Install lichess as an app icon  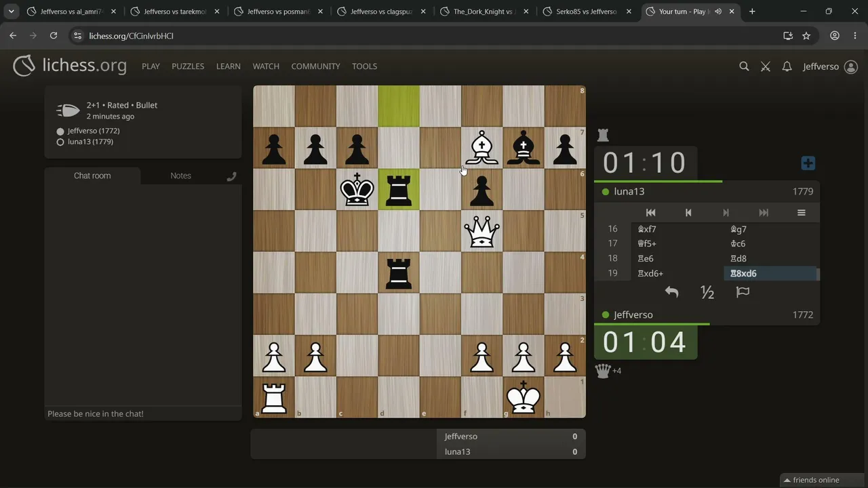(x=788, y=36)
